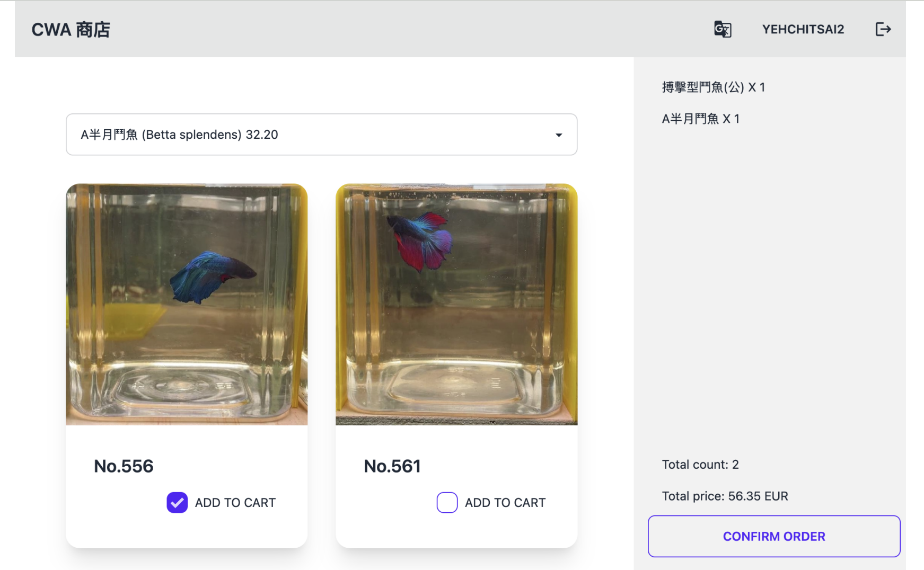Select cart item 搏擊型鬥魚(公) X 1
The height and width of the screenshot is (570, 924).
coord(713,87)
